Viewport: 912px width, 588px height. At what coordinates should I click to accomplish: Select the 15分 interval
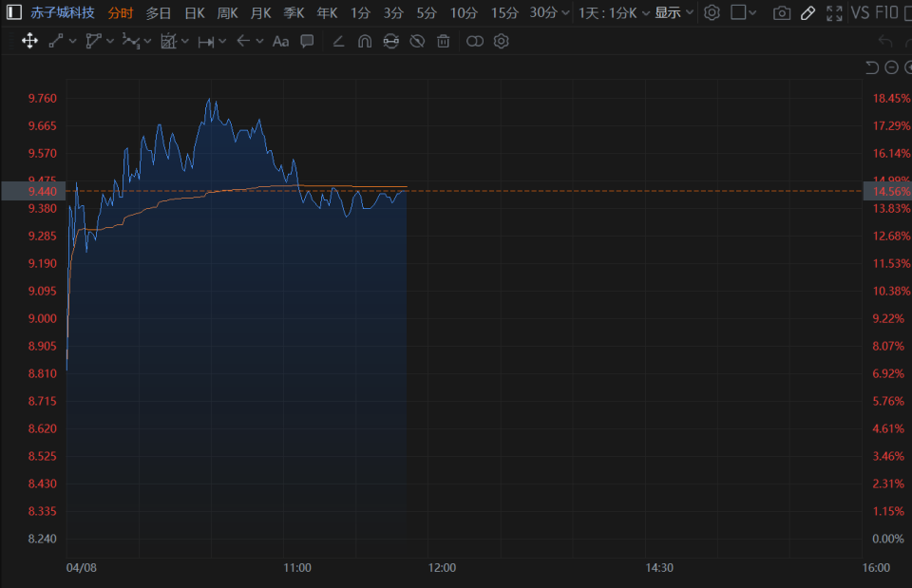pos(504,12)
